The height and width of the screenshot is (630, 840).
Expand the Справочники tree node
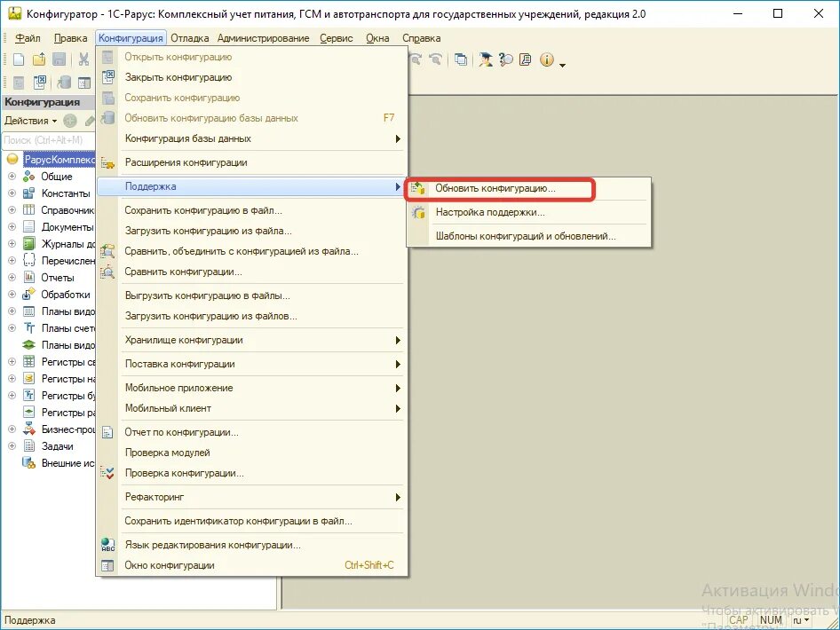point(12,209)
